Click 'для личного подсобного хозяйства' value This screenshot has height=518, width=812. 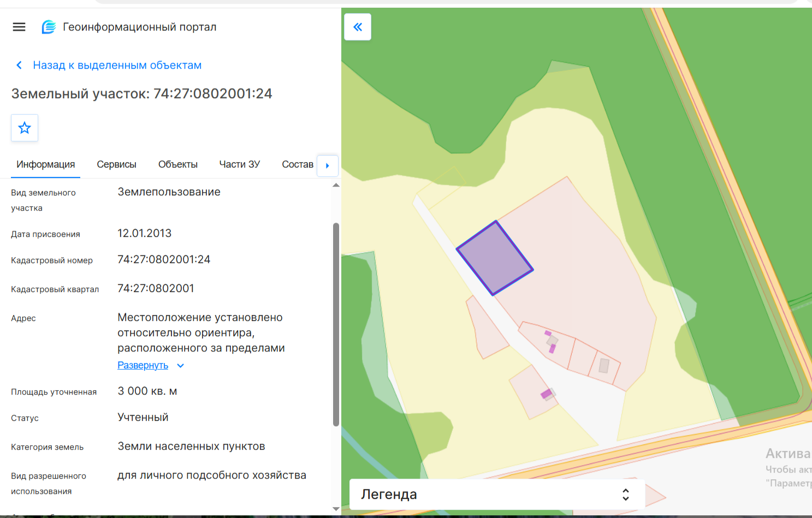point(212,475)
